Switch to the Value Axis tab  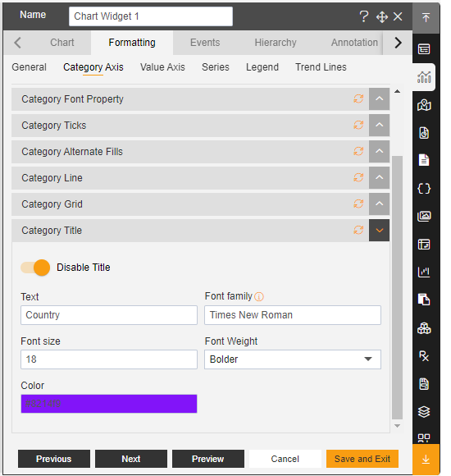(162, 67)
